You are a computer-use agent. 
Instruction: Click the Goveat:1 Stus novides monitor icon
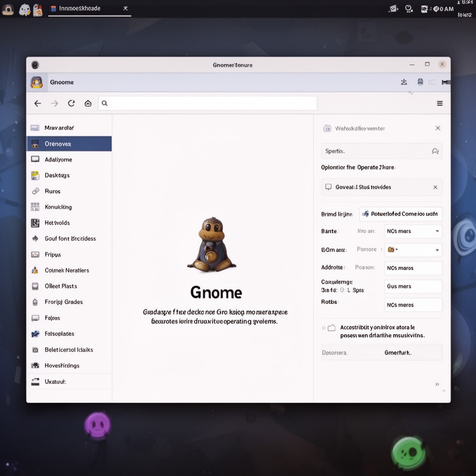pos(329,187)
